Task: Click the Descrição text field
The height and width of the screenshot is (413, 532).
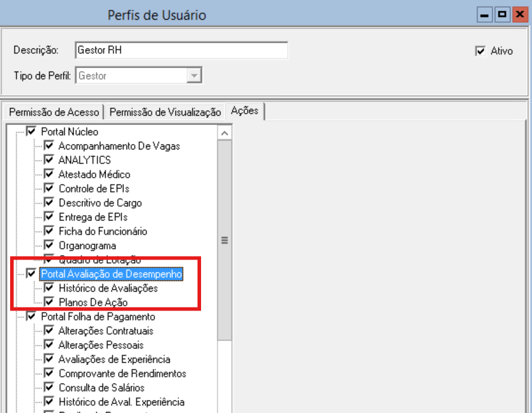Action: click(181, 50)
